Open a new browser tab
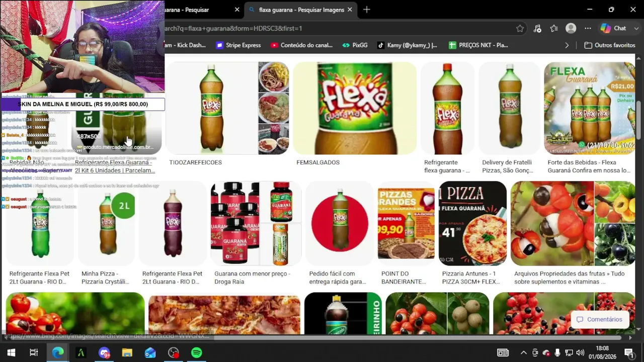The width and height of the screenshot is (644, 362). click(x=367, y=10)
